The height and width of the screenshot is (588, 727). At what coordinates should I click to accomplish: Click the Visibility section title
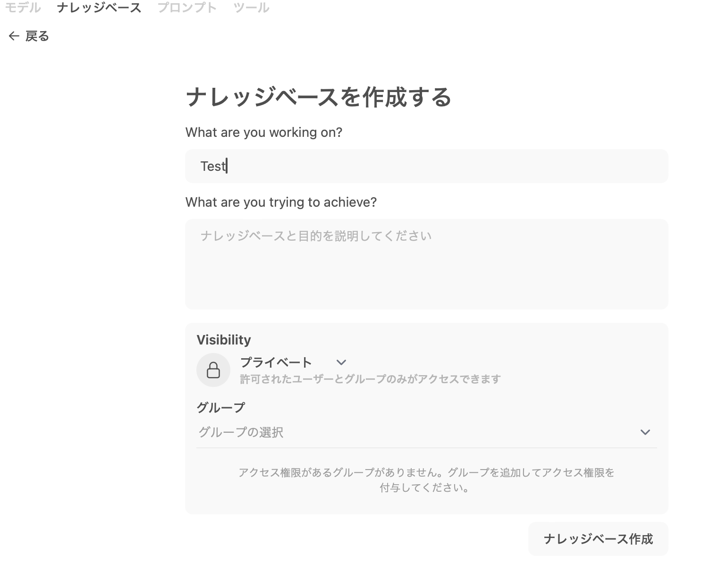[224, 340]
